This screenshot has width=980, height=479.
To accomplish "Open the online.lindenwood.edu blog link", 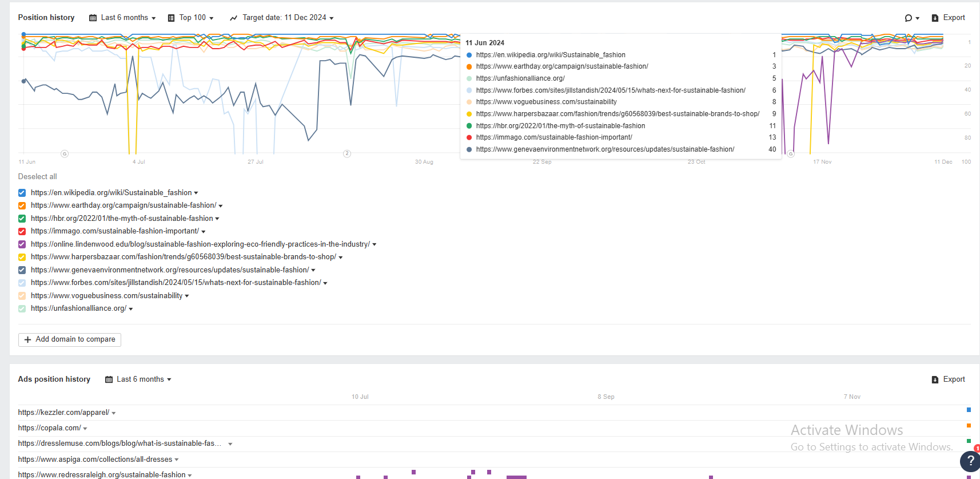I will point(200,244).
